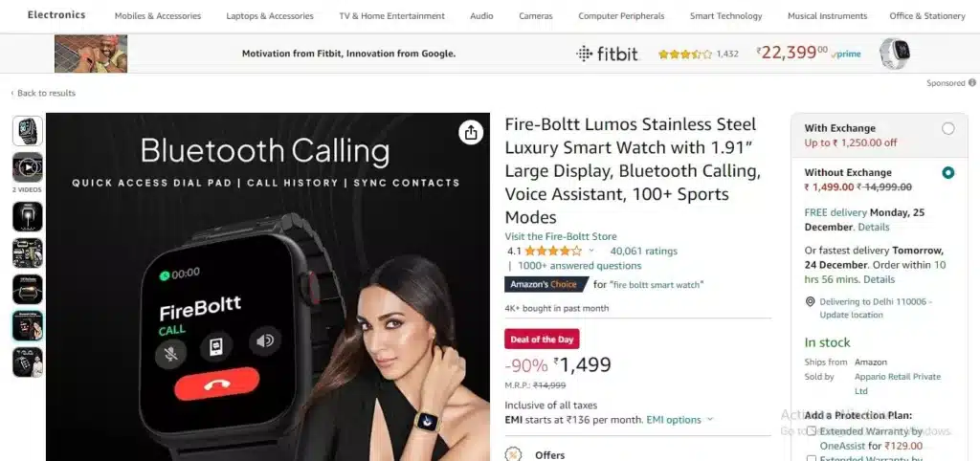Screen dimensions: 980x461
Task: Go back to results
Action: coord(42,93)
